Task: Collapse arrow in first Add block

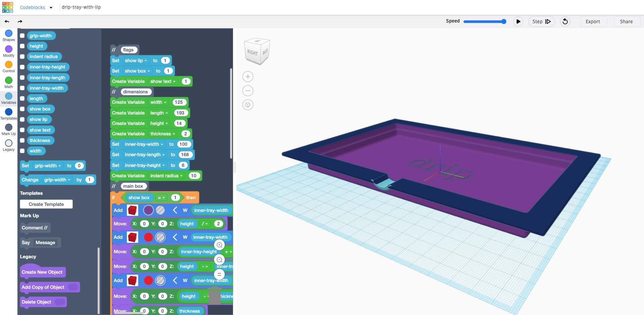Action: (175, 210)
